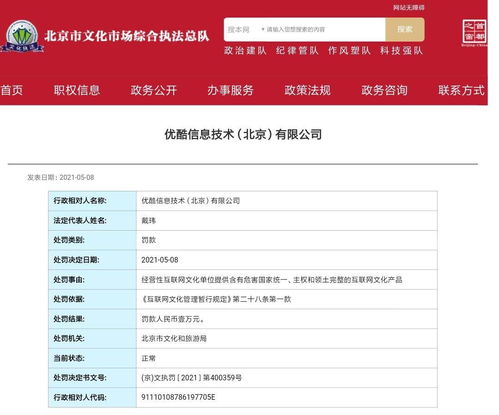
Task: Open the 办事服务 menu item
Action: coord(230,90)
